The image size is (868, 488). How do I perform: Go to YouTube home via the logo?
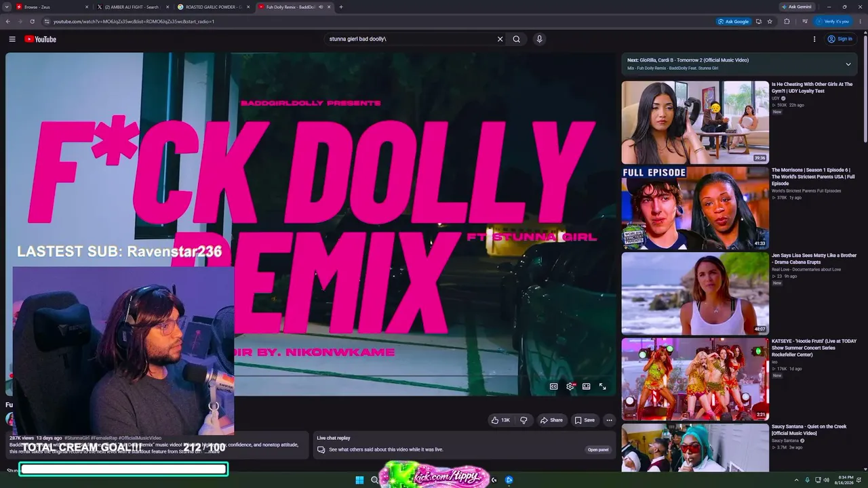(x=41, y=39)
